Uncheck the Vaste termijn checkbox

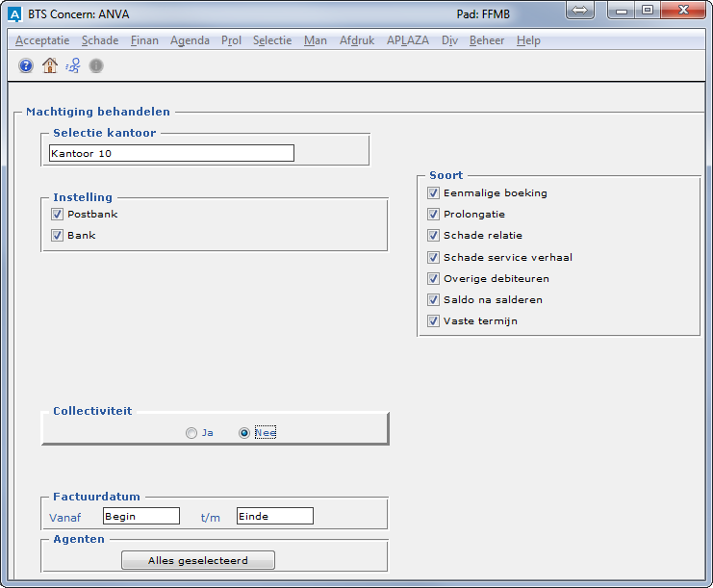click(433, 320)
